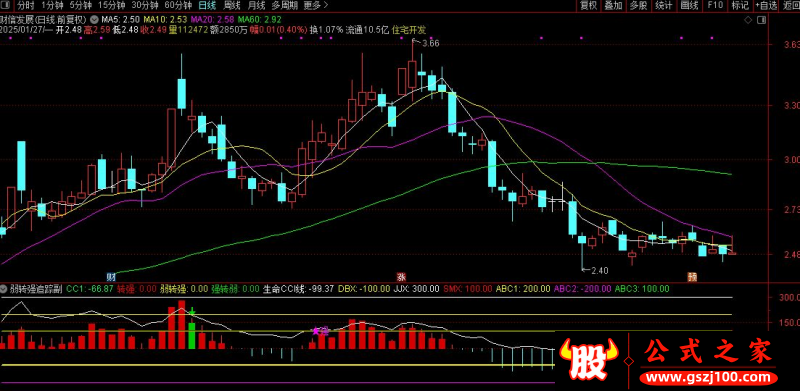Toggle the left sidebar panel icon
This screenshot has width=800, height=391.
point(5,6)
